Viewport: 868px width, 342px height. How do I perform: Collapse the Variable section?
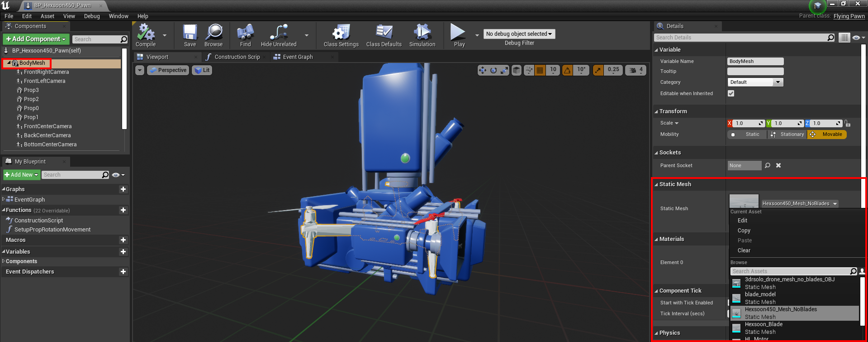656,50
